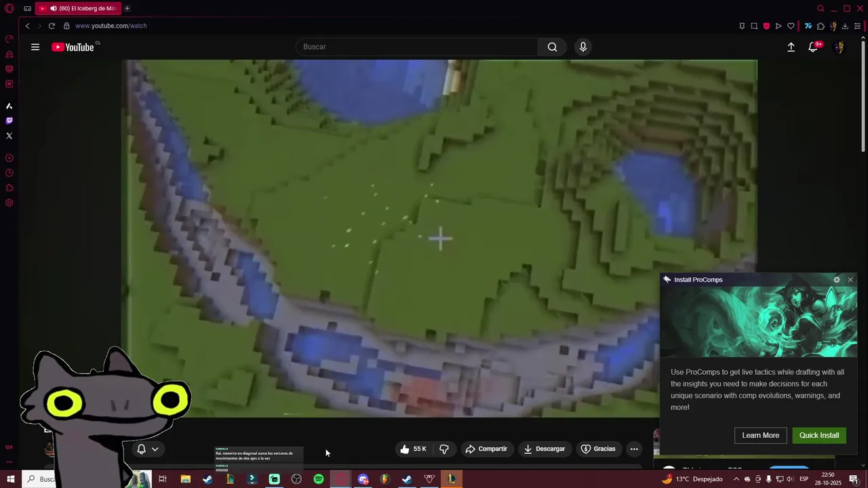Open Spotify from taskbar
Image resolution: width=868 pixels, height=488 pixels.
pos(319,479)
